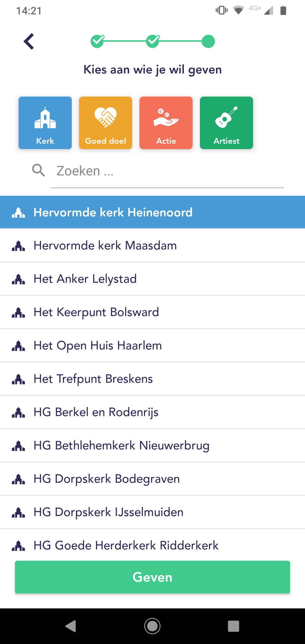Image resolution: width=305 pixels, height=644 pixels.
Task: Select the Kerk category tile
Action: (x=45, y=123)
